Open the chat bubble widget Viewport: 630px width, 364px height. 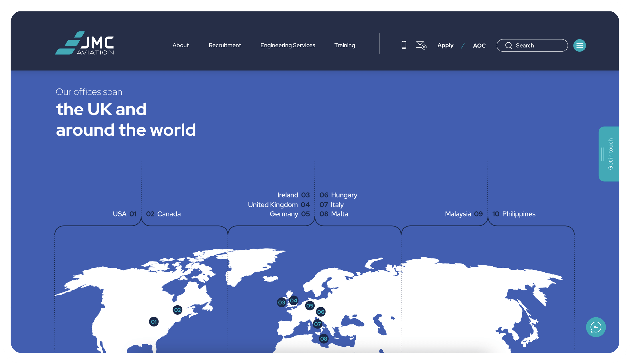(x=596, y=327)
